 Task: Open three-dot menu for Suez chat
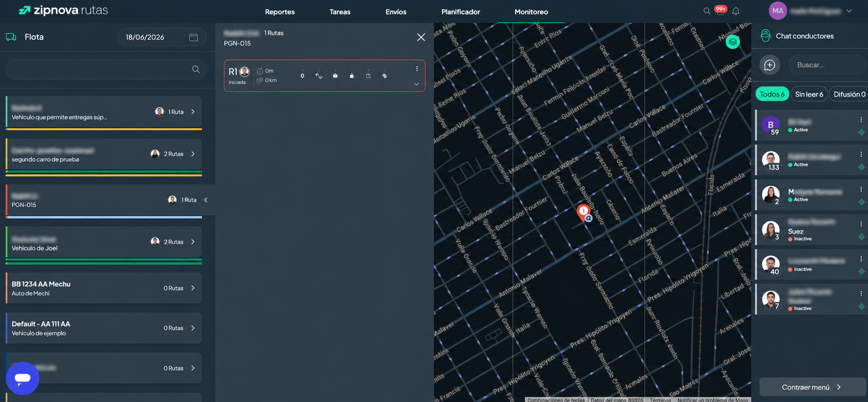[861, 224]
